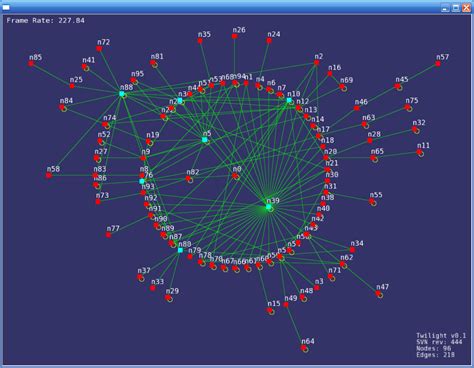Select node n15
The width and height of the screenshot is (474, 368).
(269, 310)
